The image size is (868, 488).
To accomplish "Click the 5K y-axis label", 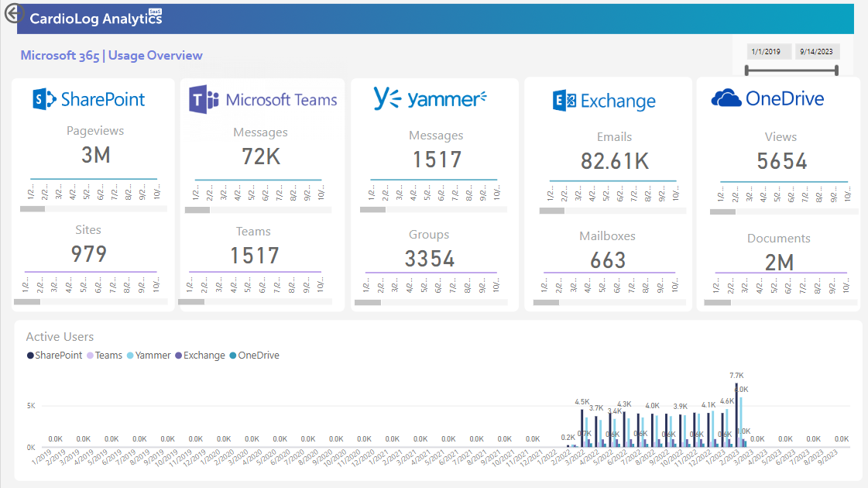I will pos(31,406).
